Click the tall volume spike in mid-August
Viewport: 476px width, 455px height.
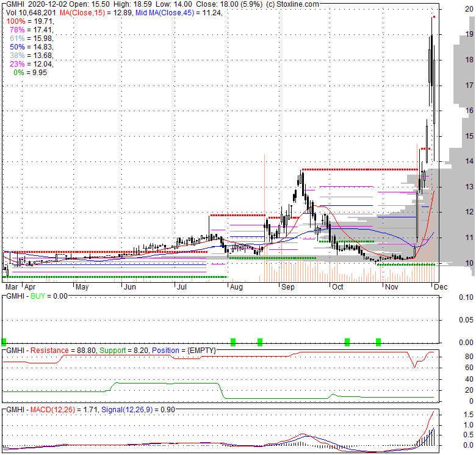264,218
